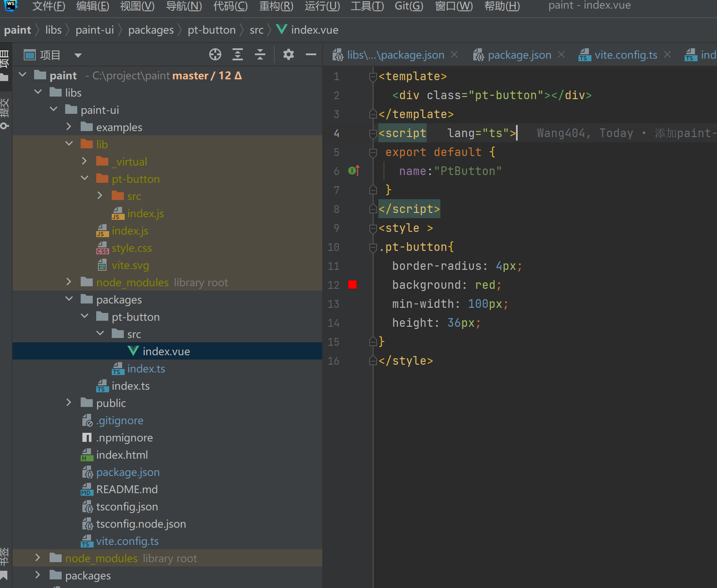Click the red color swatch on line 12
Image resolution: width=717 pixels, height=588 pixels.
pos(352,285)
